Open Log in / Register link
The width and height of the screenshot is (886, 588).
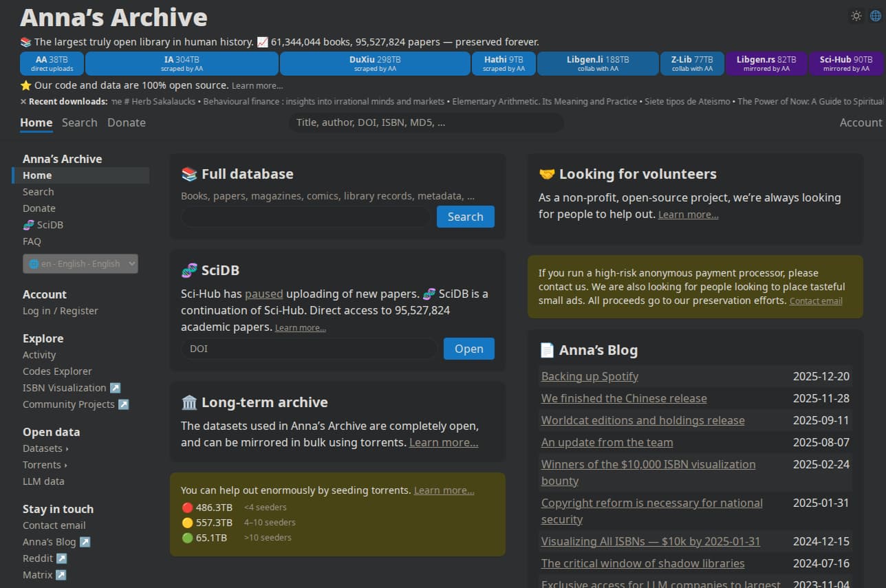pos(61,311)
